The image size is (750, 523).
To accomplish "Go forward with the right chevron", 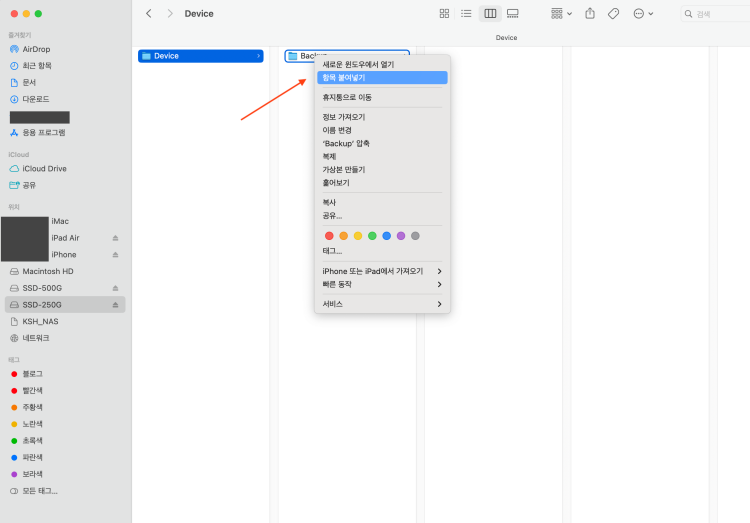I will (170, 13).
